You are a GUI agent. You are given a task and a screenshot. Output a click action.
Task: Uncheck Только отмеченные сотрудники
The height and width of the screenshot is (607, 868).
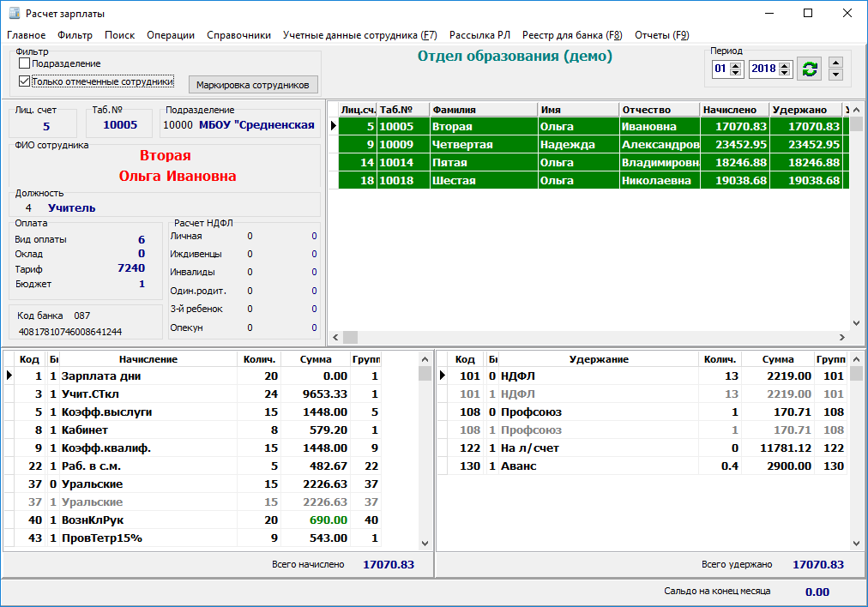[25, 82]
